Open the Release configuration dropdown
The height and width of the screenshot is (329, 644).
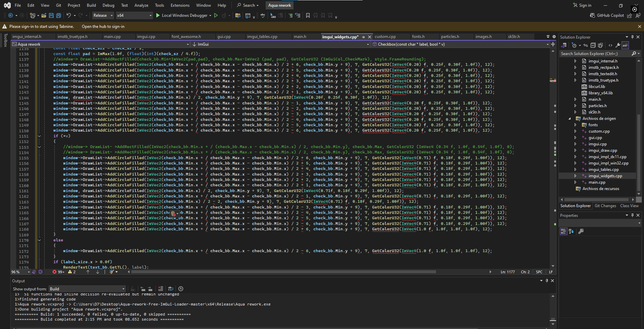click(103, 15)
